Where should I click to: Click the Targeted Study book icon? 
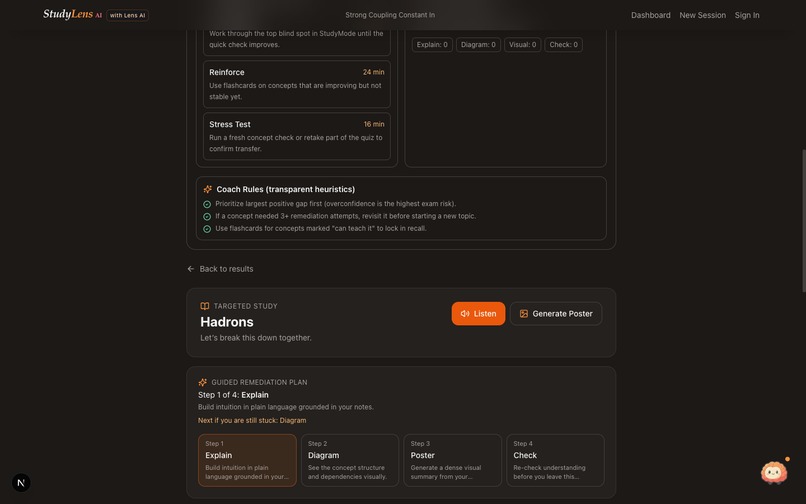[205, 306]
